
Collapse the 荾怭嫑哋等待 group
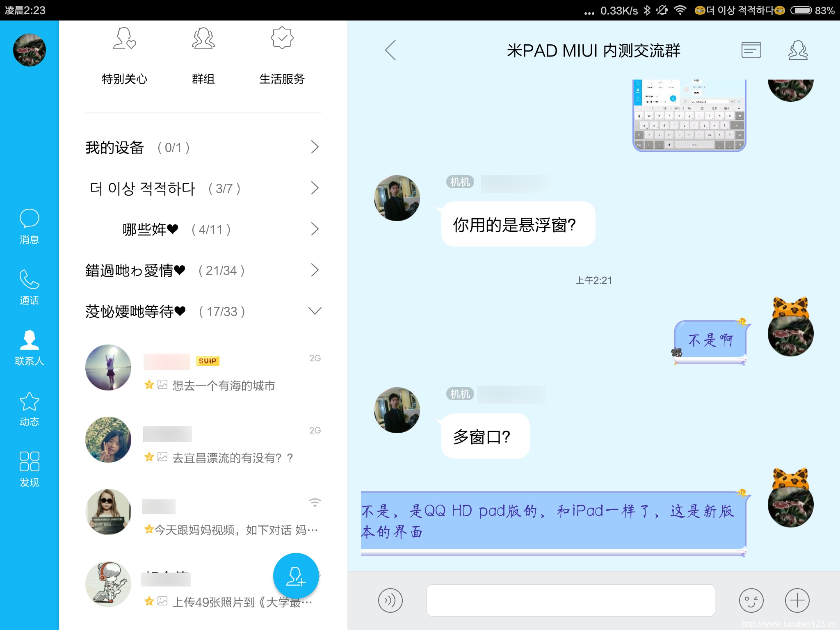(203, 311)
